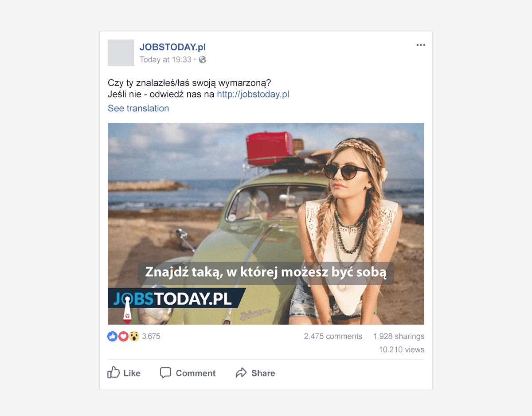Click the globe public-audience icon
The width and height of the screenshot is (532, 416).
pyautogui.click(x=203, y=59)
